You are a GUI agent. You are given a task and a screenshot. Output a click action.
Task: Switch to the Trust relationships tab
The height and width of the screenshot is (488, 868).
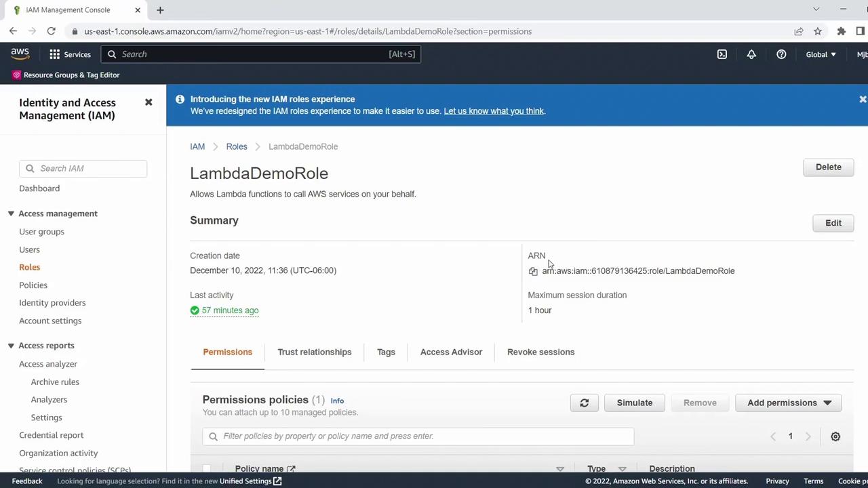tap(315, 352)
